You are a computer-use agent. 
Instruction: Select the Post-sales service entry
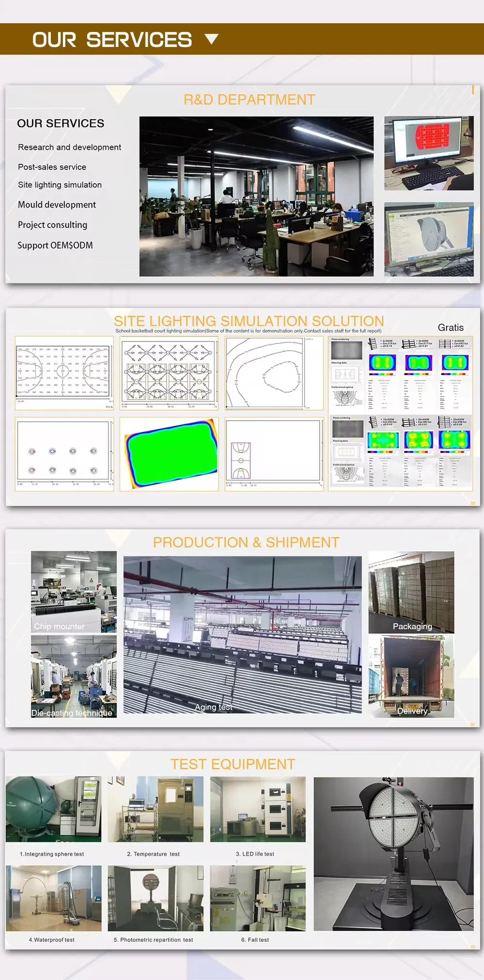tap(52, 167)
